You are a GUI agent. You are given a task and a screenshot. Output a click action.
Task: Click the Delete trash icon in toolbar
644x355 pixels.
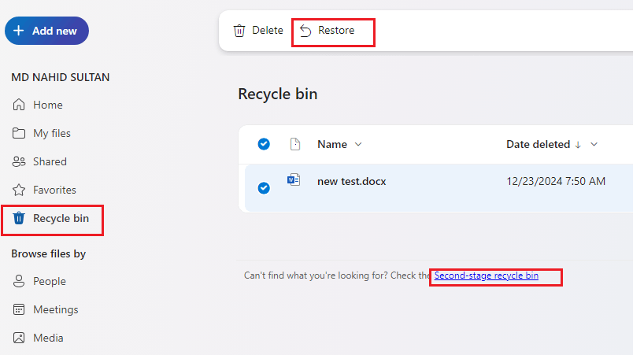[x=239, y=31]
